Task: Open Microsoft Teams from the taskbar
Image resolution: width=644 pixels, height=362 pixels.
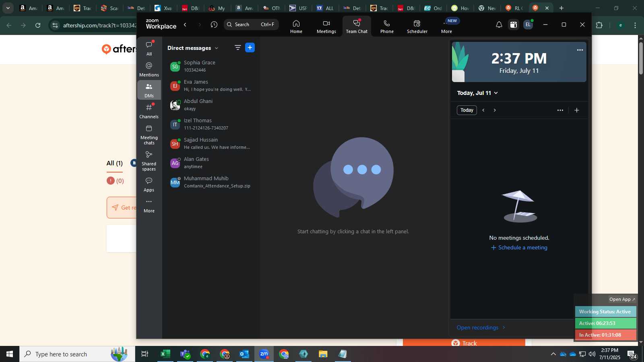Action: click(185, 354)
